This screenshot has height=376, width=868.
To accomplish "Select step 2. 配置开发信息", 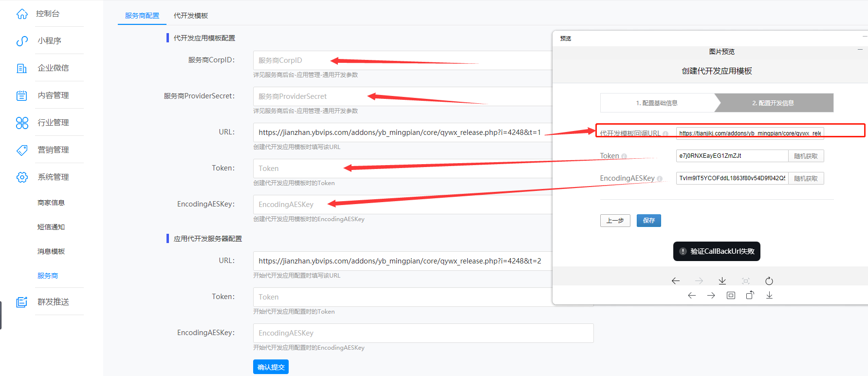I will pyautogui.click(x=774, y=103).
